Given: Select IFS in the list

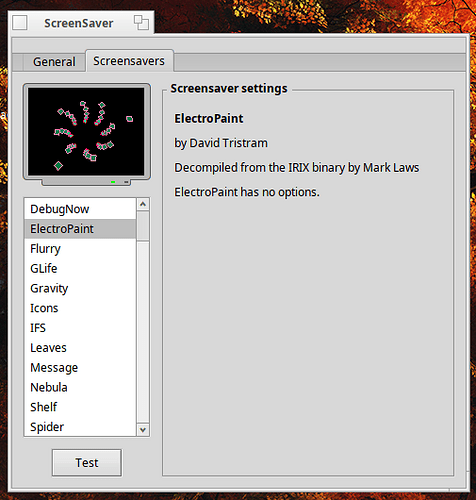Looking at the screenshot, I should [x=80, y=328].
